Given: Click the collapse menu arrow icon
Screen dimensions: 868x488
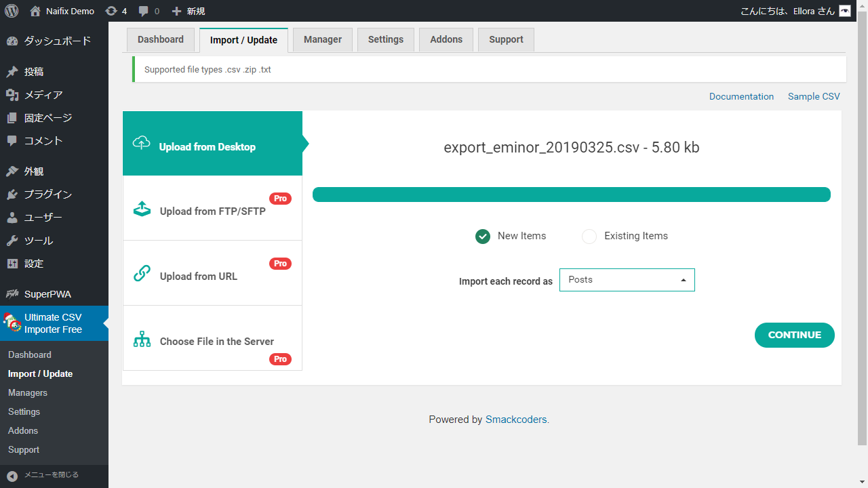Looking at the screenshot, I should click(12, 476).
